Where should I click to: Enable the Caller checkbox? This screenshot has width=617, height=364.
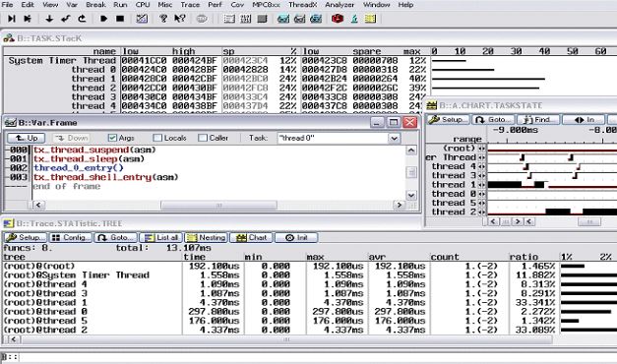coord(203,138)
